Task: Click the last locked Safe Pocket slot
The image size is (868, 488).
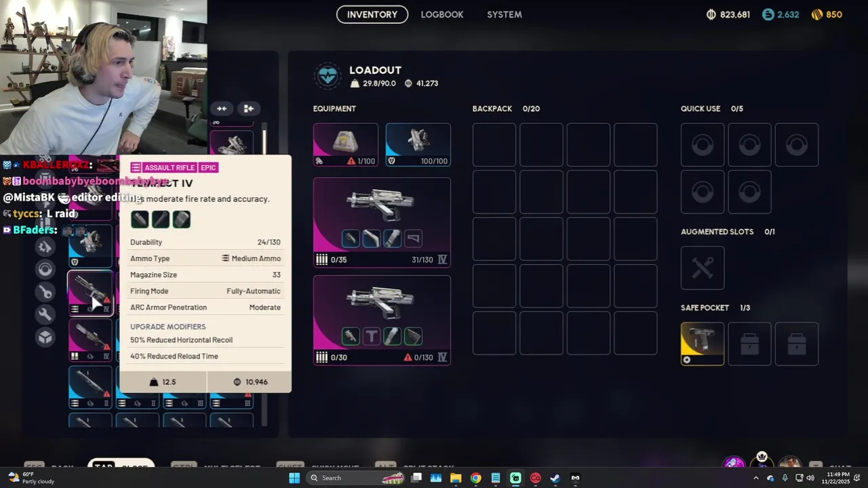Action: 797,344
